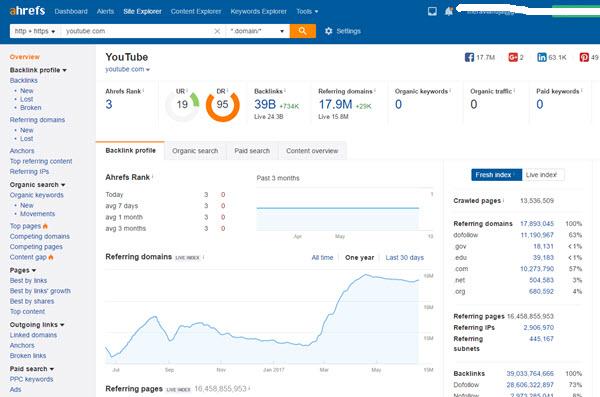Click the Ahrefs Rank value 3

click(109, 104)
